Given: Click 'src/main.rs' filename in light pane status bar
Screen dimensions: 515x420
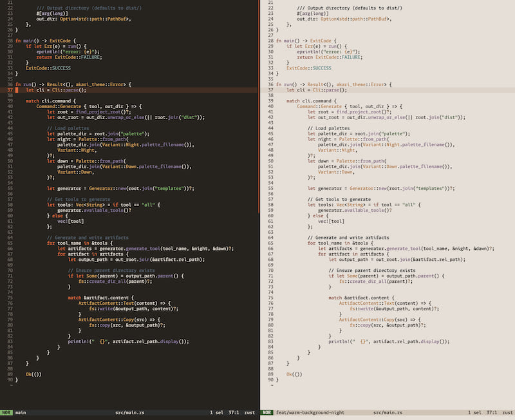Looking at the screenshot, I should [388, 412].
